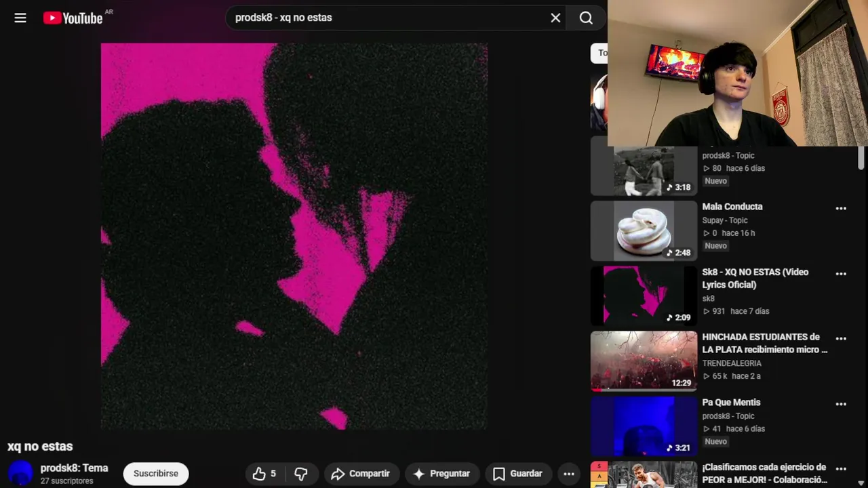Open options for Sk8 - XQ NO ESTAS video
The width and height of the screenshot is (868, 488).
tap(841, 274)
